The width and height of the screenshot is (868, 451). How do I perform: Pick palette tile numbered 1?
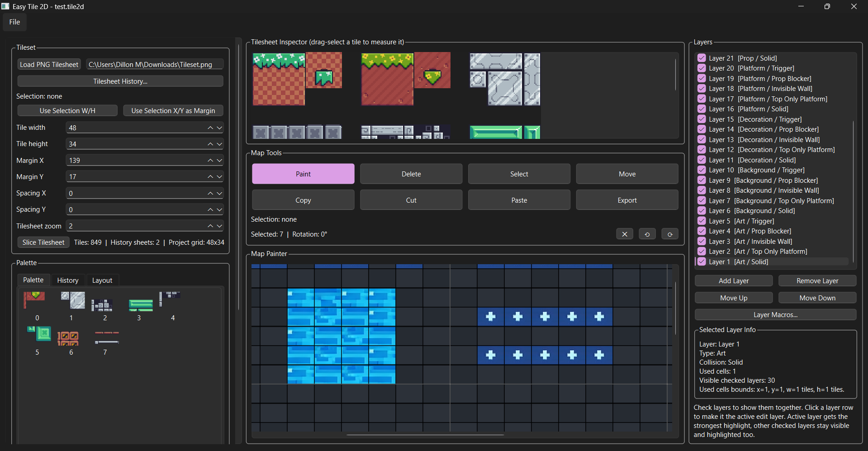[x=73, y=300]
